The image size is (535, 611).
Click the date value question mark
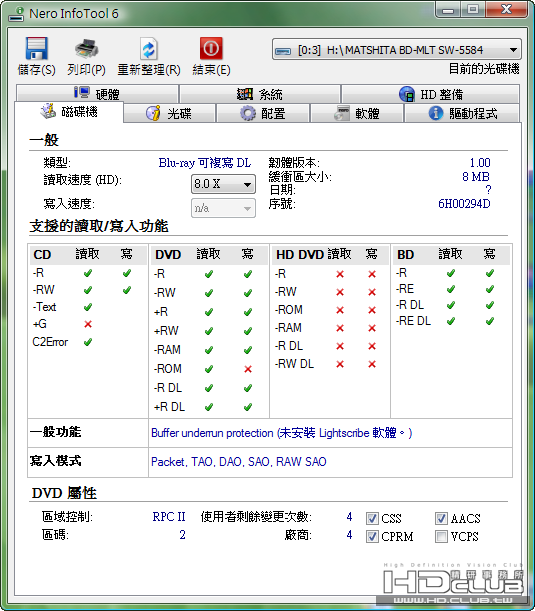[x=488, y=190]
